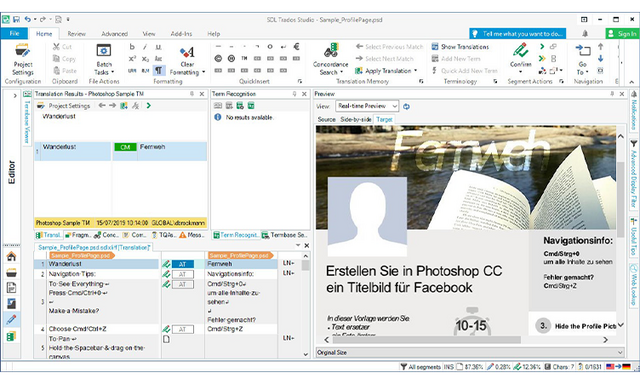Image resolution: width=640 pixels, height=384 pixels.
Task: Insert copyright symbol from QuickInsert
Action: pos(218,58)
